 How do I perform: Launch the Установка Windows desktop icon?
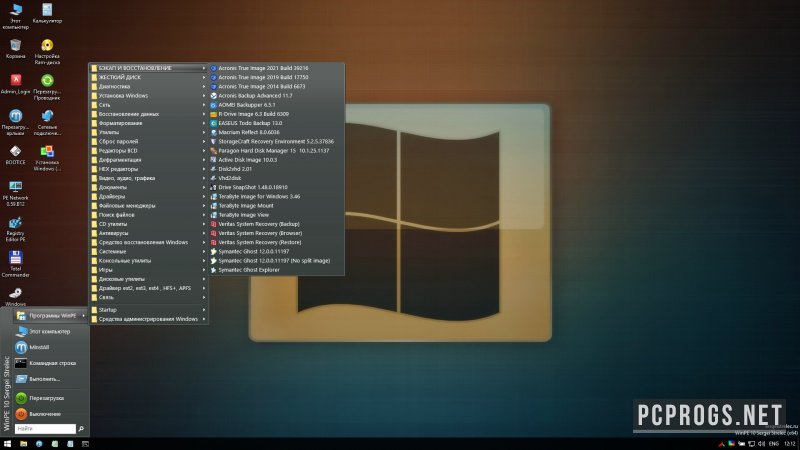pyautogui.click(x=47, y=158)
